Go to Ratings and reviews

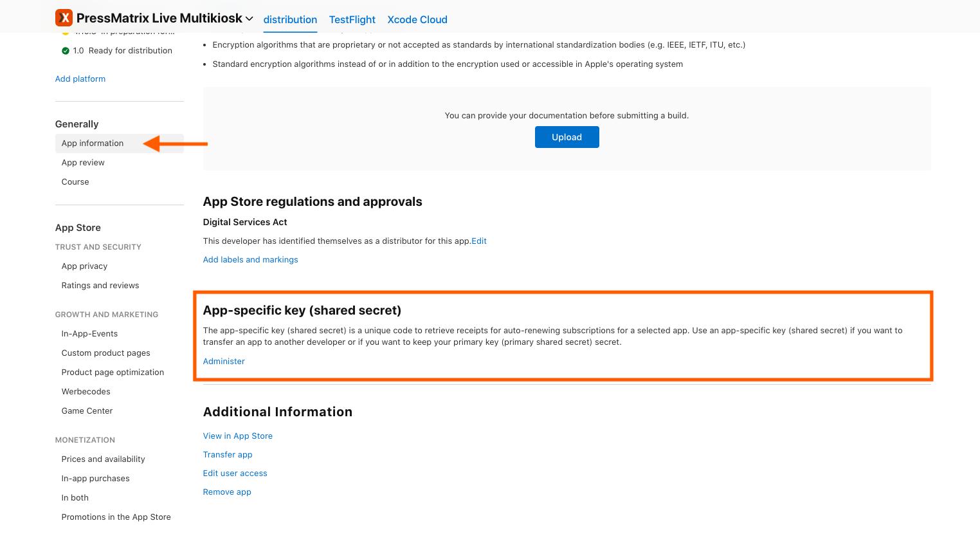coord(100,286)
